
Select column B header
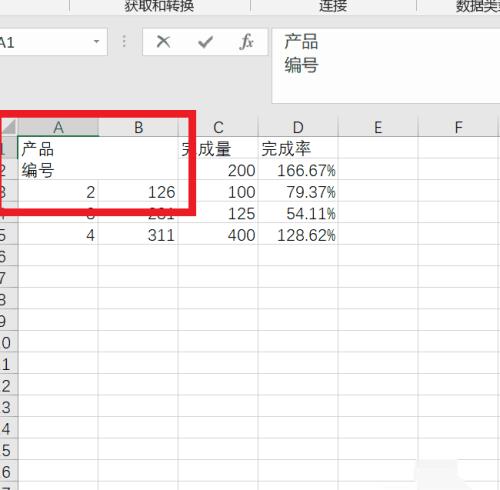click(x=138, y=127)
